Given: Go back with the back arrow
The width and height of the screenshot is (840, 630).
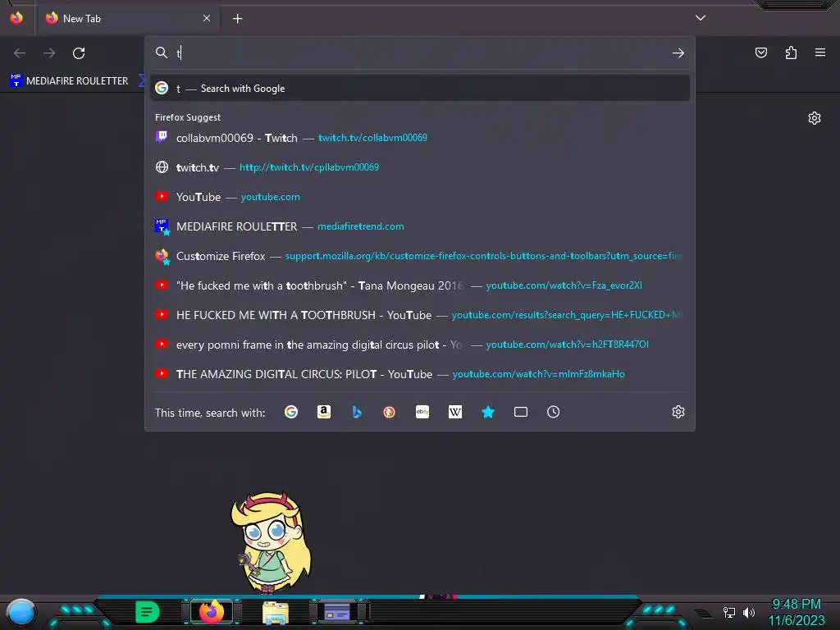Looking at the screenshot, I should [20, 53].
